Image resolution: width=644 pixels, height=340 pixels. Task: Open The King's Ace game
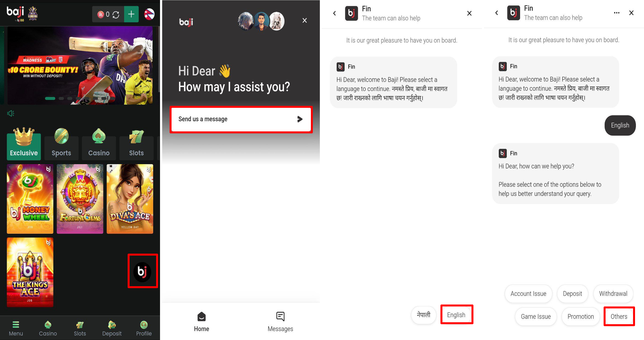coord(30,272)
